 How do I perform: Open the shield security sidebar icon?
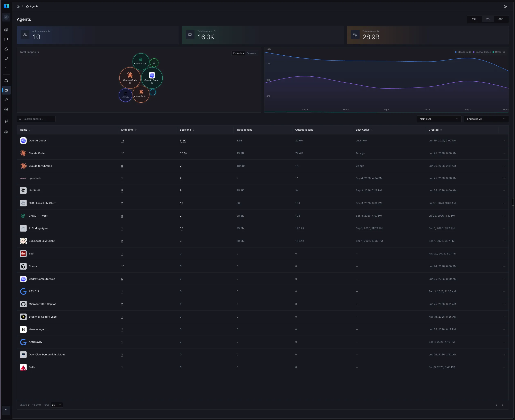point(6,58)
